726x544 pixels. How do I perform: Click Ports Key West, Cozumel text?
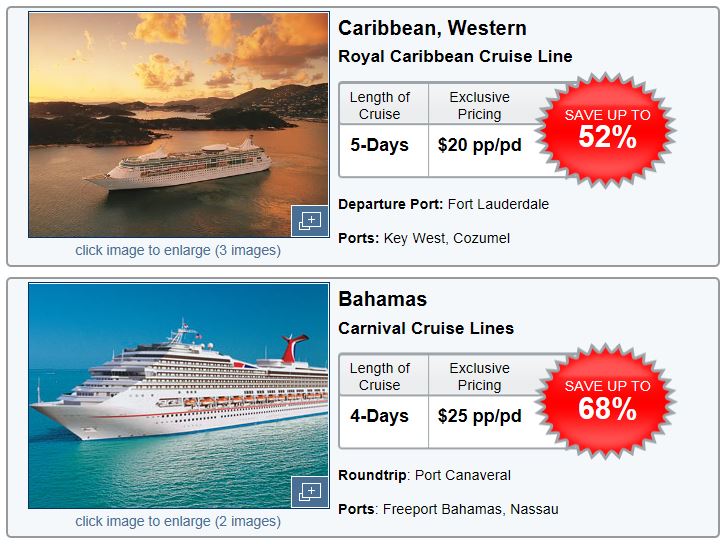(x=424, y=238)
